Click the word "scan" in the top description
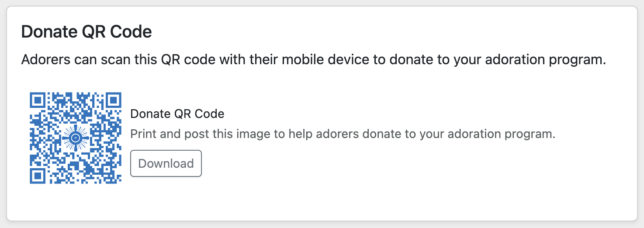The width and height of the screenshot is (644, 228). (x=113, y=59)
